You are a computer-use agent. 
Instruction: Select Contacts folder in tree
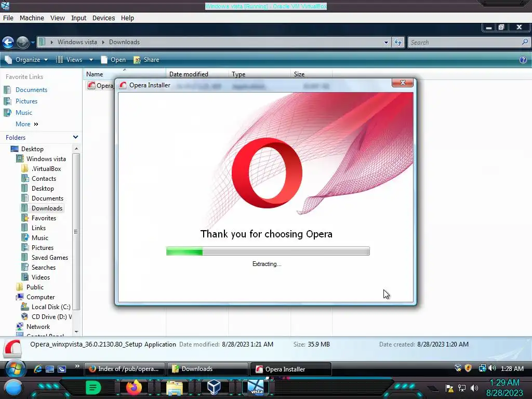coord(44,179)
